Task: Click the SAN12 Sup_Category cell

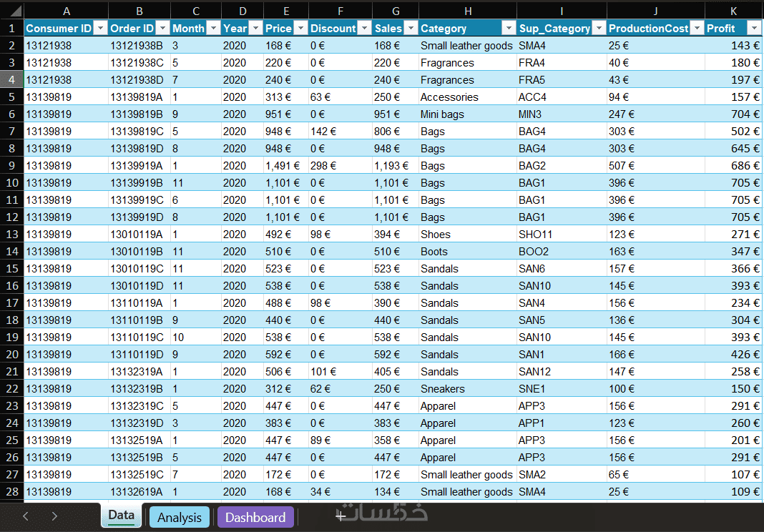Action: [562, 372]
